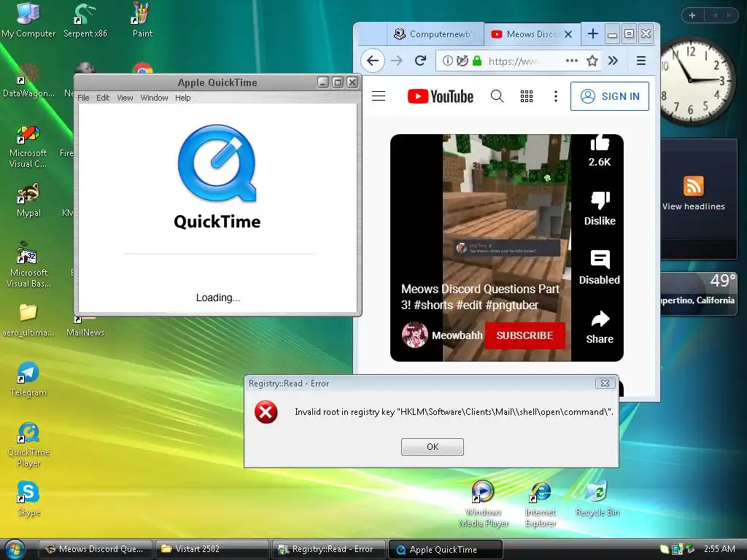
Task: Click the browser Back arrow button
Action: pos(373,61)
